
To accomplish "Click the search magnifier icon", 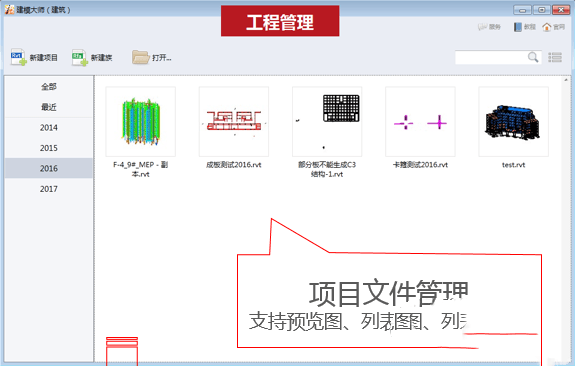I will (533, 57).
